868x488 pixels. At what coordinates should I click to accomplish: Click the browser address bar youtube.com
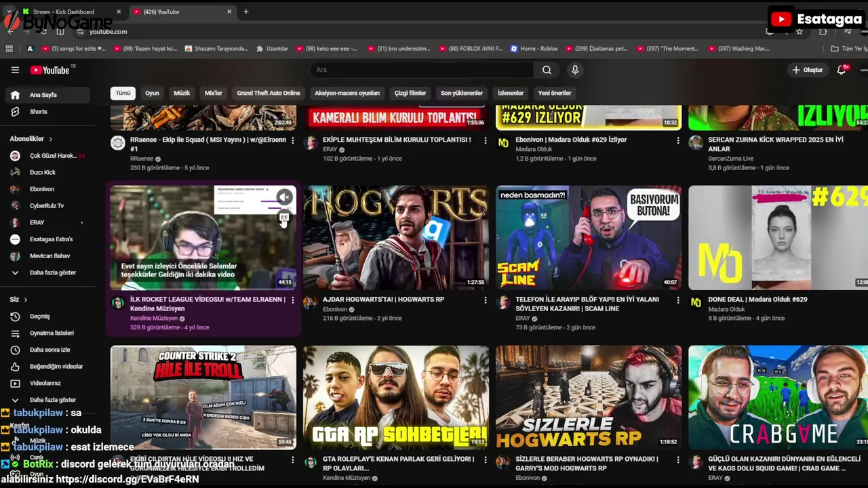(x=108, y=32)
